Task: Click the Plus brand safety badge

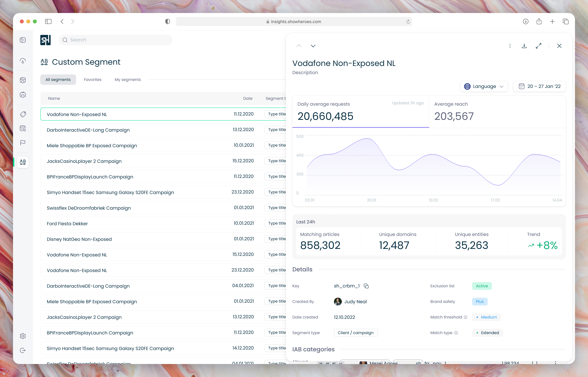Action: coord(480,302)
